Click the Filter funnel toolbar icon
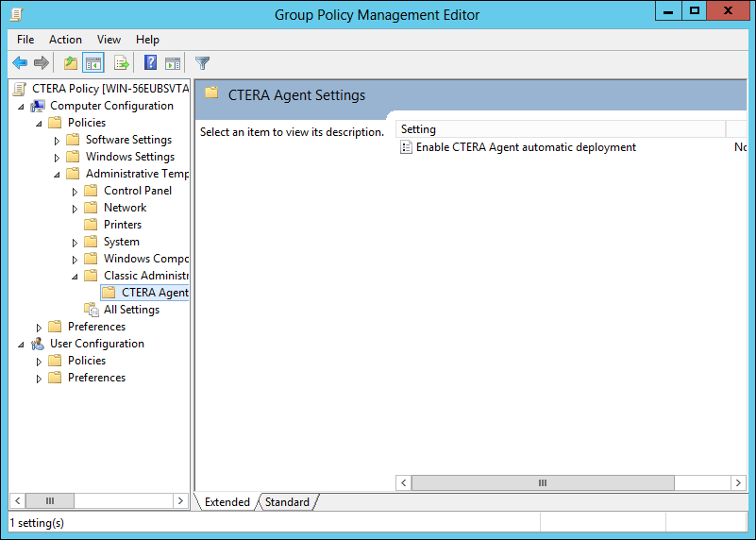 tap(203, 62)
